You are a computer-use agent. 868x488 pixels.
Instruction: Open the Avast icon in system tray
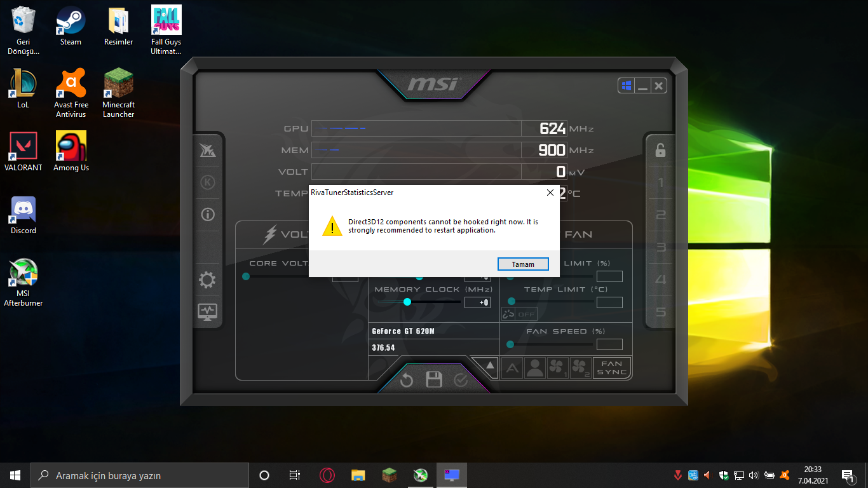pyautogui.click(x=785, y=475)
